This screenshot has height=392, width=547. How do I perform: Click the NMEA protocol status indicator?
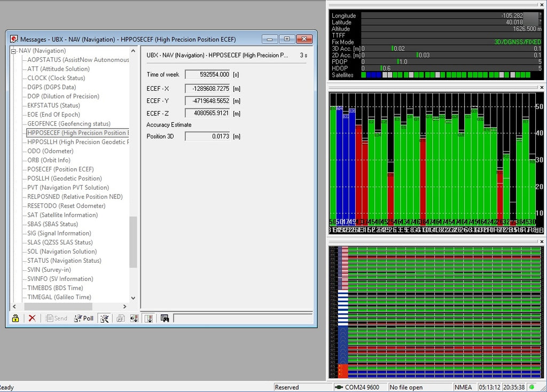pyautogui.click(x=463, y=387)
